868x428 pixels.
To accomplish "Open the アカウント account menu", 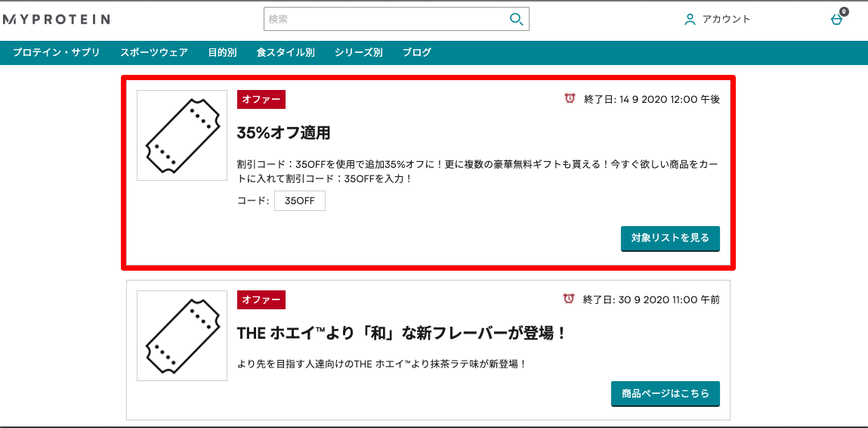I will pyautogui.click(x=718, y=20).
